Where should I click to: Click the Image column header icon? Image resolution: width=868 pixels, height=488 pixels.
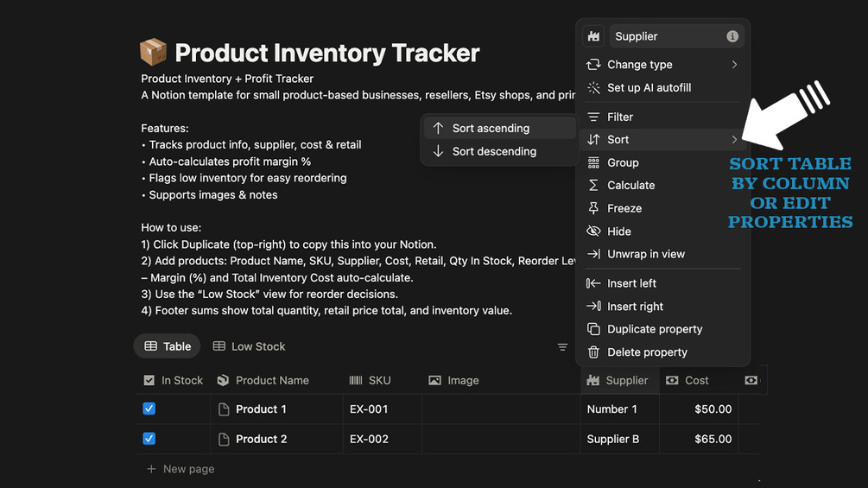[434, 380]
